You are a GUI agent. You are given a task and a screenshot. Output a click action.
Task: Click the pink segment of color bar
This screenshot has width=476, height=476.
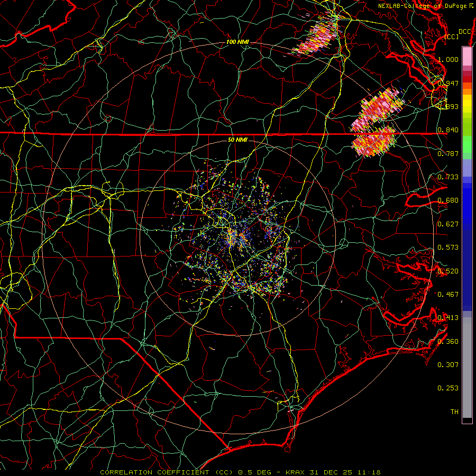tap(467, 57)
